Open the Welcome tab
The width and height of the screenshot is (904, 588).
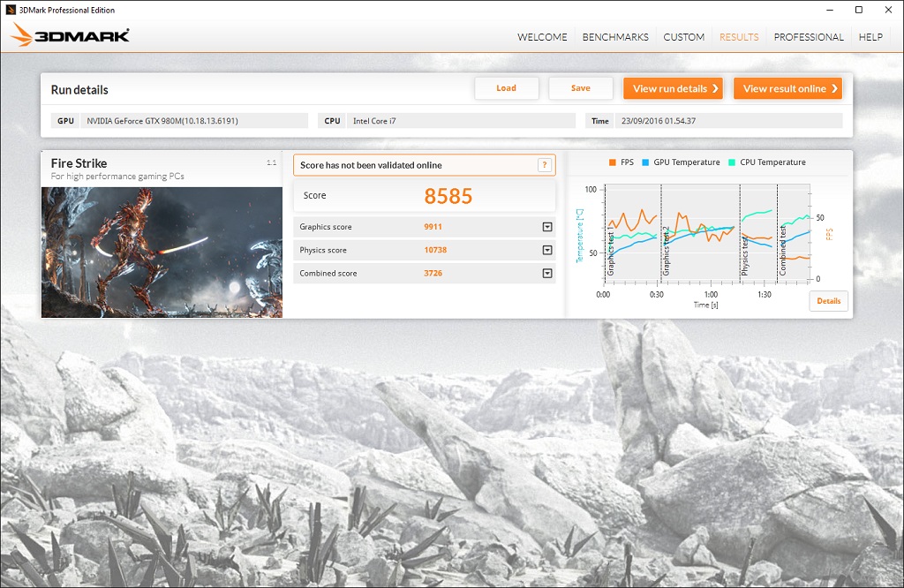(542, 37)
